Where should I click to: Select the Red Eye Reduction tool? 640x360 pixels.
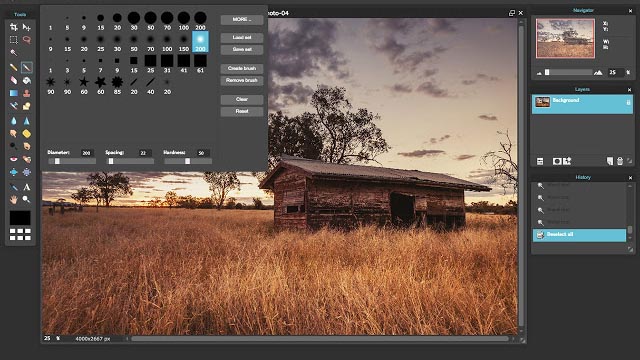[x=13, y=159]
